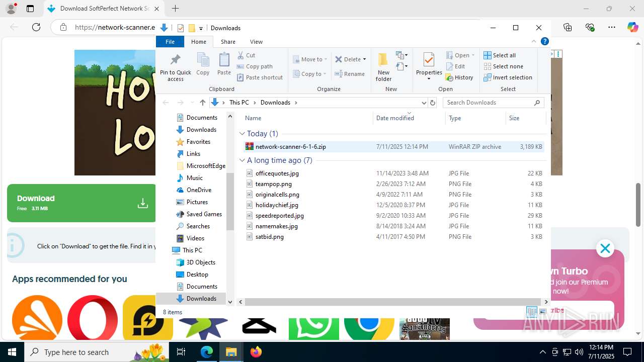Click Invert selection in ribbon
Image resolution: width=644 pixels, height=362 pixels.
click(x=508, y=77)
